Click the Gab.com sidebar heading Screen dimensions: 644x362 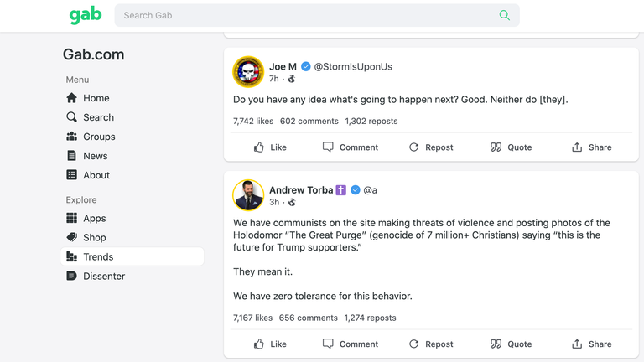point(93,54)
